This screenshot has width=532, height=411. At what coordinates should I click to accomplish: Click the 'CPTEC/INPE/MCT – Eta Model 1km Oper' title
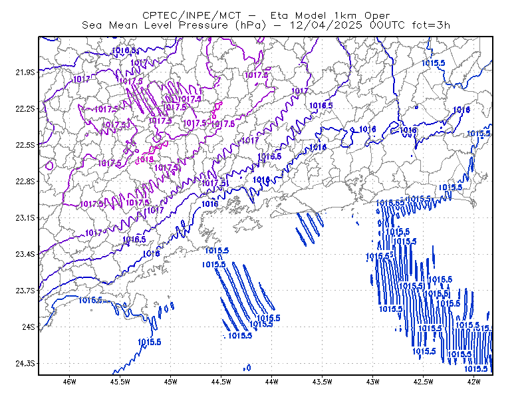click(x=266, y=15)
